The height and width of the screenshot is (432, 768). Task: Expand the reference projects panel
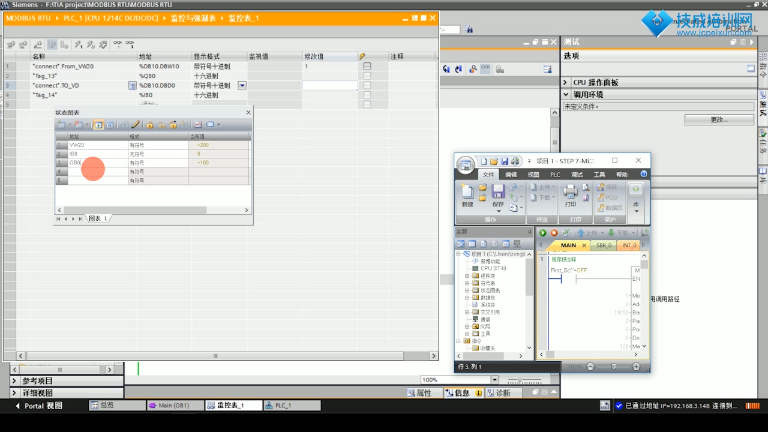[x=14, y=381]
